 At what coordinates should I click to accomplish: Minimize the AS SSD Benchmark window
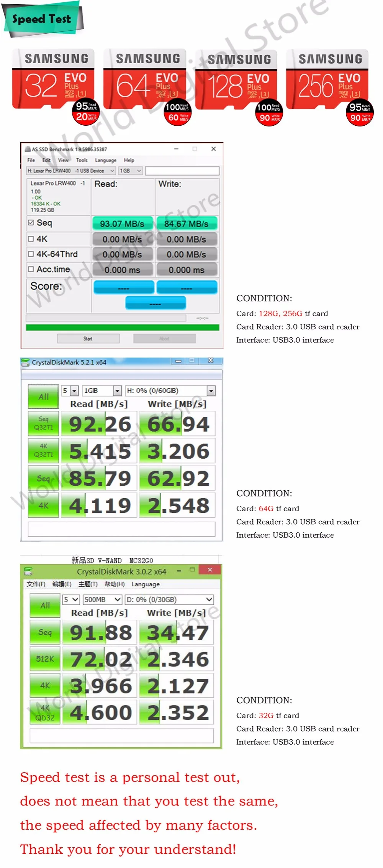click(176, 149)
